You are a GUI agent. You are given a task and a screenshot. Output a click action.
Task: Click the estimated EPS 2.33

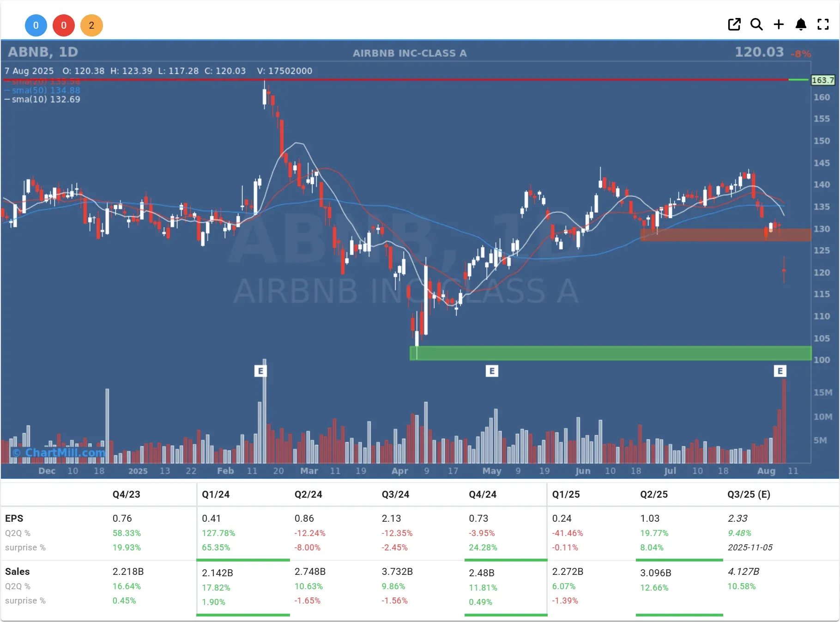click(737, 518)
